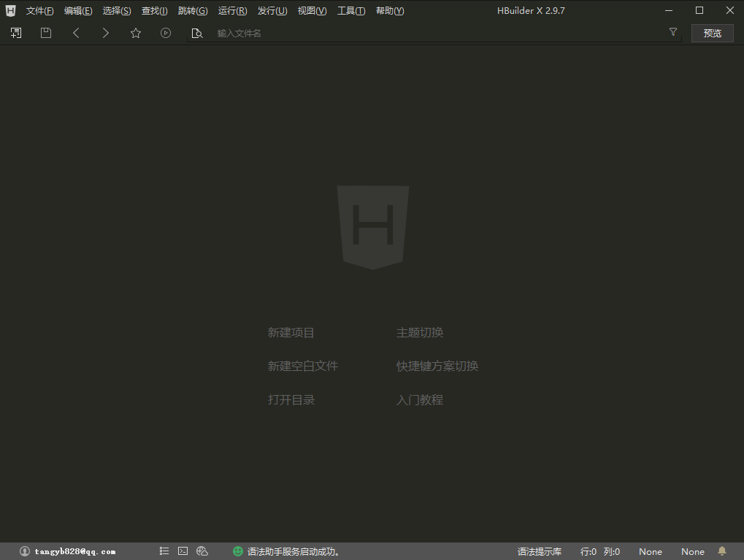Screen dimensions: 744x560
Task: Click the user account avatar icon
Action: tap(25, 551)
